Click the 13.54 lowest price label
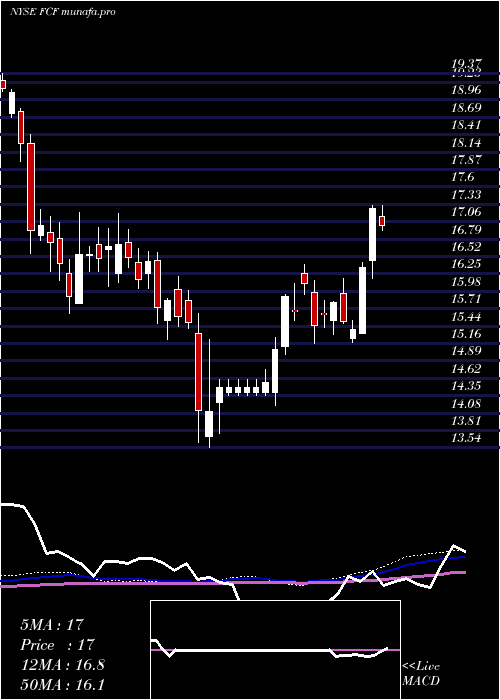Screen dimensions: 500x700 point(467,438)
